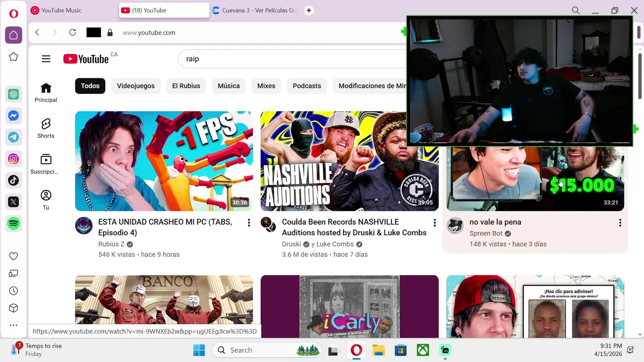Open bookmarks star in Opera sidebar
Image resolution: width=644 pixels, height=362 pixels.
(x=14, y=57)
